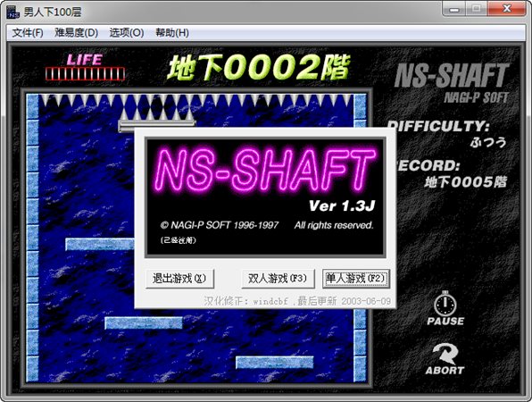Click the 汉化修正 credit line
Viewport: 532px width, 402px height.
[x=297, y=301]
